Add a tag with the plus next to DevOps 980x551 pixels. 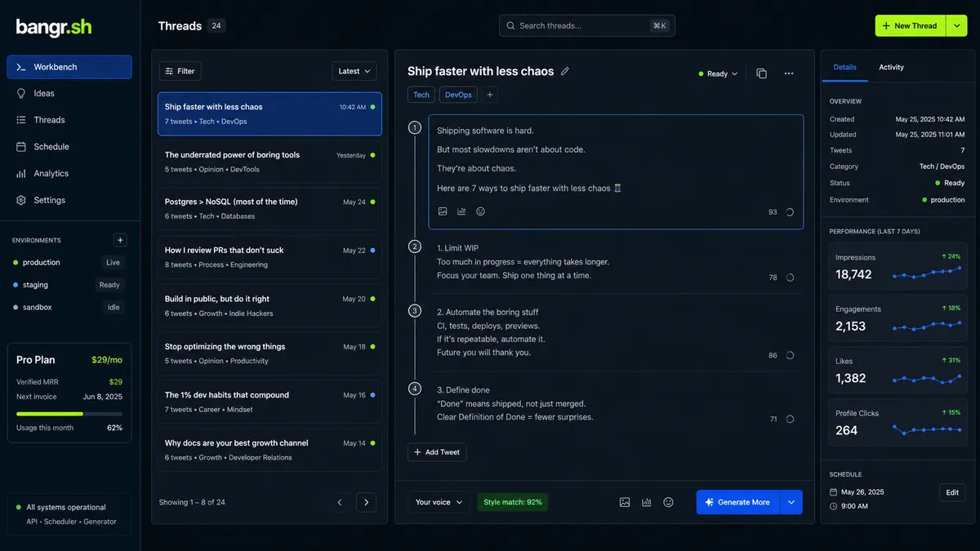click(490, 95)
